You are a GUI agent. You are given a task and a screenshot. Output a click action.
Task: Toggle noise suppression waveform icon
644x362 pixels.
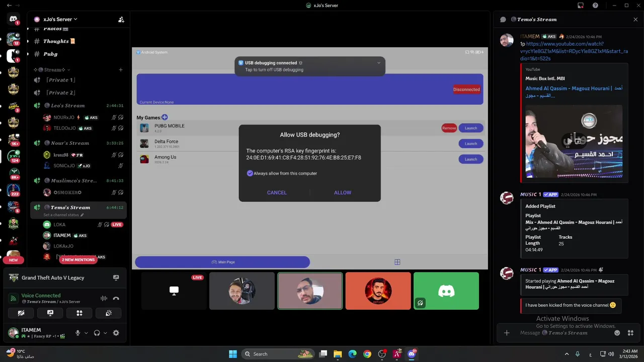104,298
